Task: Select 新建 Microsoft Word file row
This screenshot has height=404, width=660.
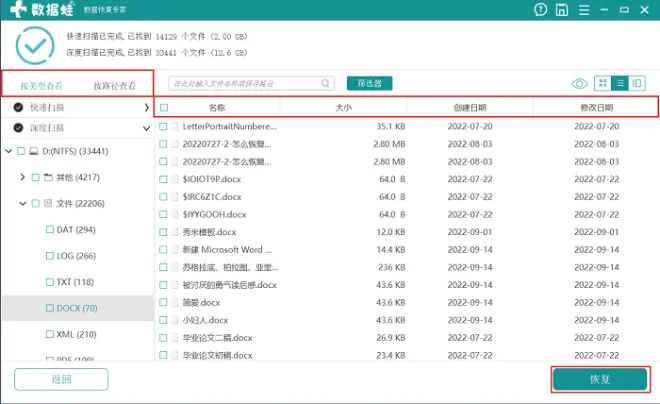Action: point(407,250)
